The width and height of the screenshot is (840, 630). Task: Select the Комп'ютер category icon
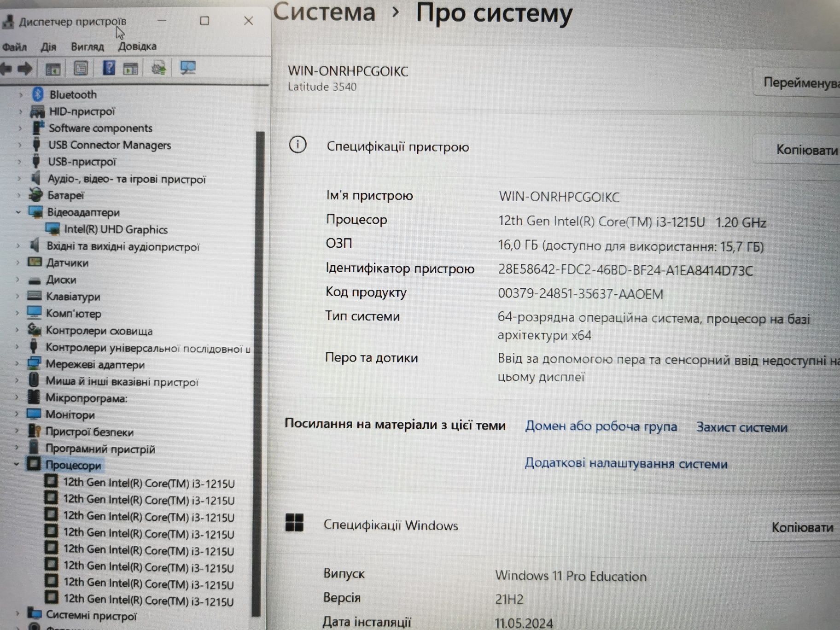[x=35, y=313]
